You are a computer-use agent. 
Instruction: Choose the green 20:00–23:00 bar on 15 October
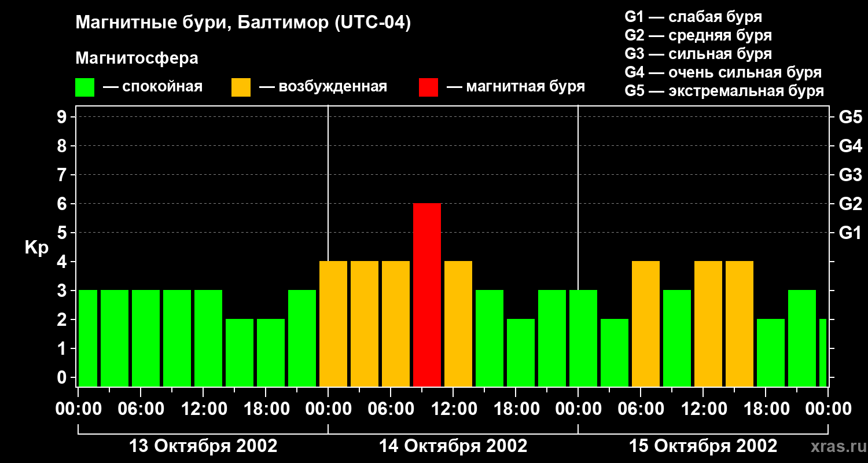[x=802, y=339]
